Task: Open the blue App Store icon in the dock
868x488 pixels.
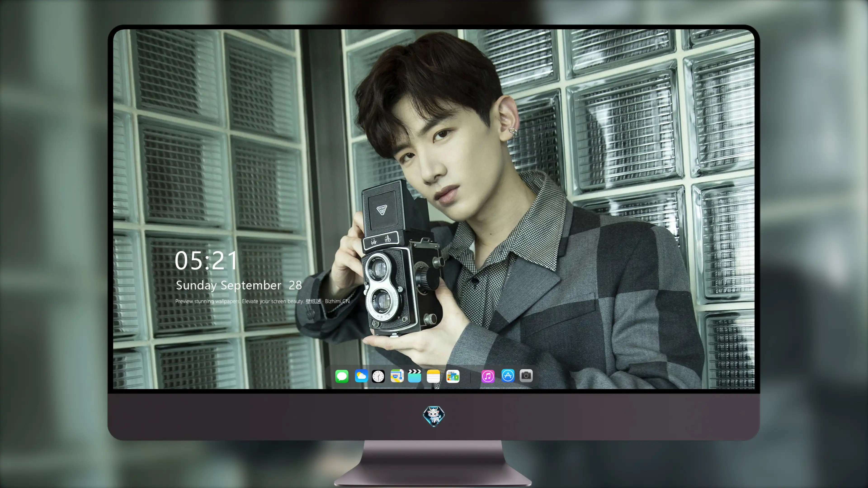Action: pos(508,375)
